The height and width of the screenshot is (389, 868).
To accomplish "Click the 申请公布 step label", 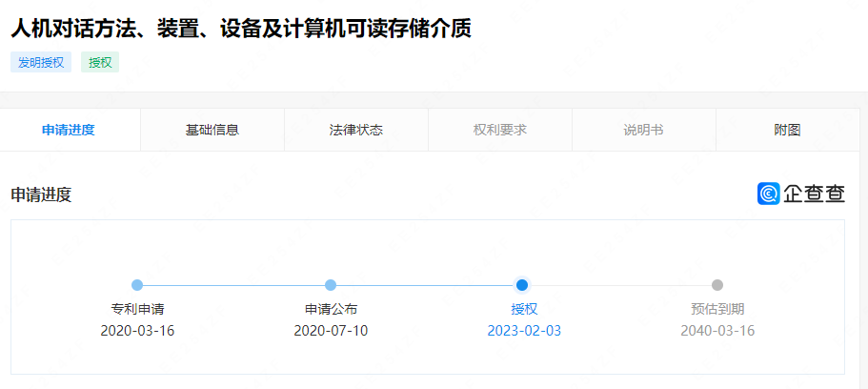I will [331, 309].
